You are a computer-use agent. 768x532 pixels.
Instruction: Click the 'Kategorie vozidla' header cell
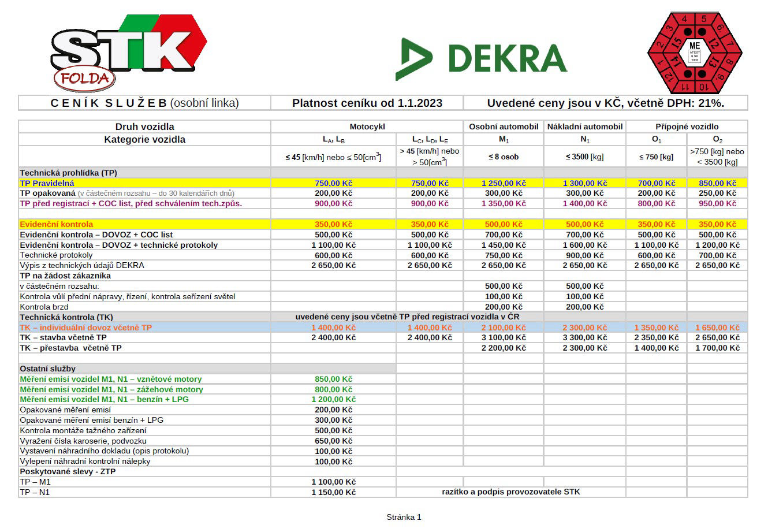(x=145, y=139)
